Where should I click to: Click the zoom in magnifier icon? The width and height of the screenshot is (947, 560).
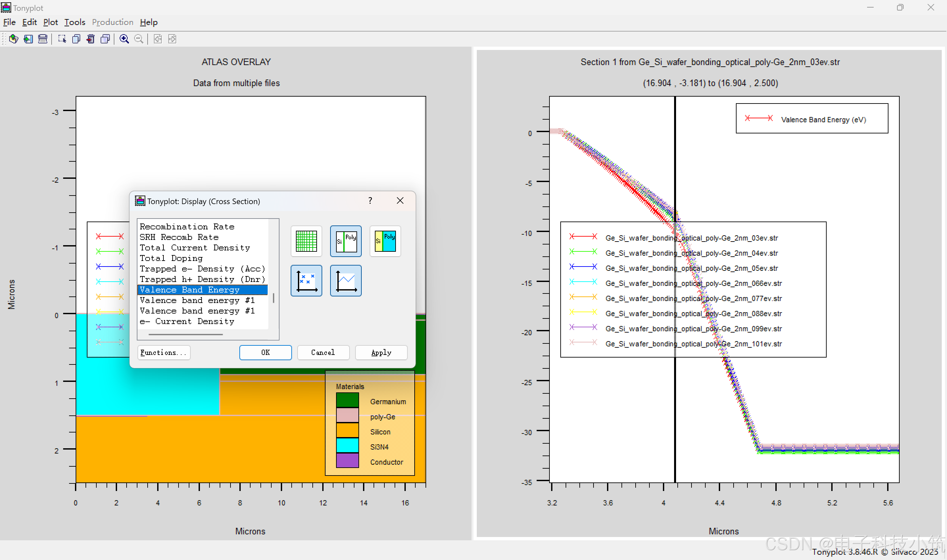124,39
